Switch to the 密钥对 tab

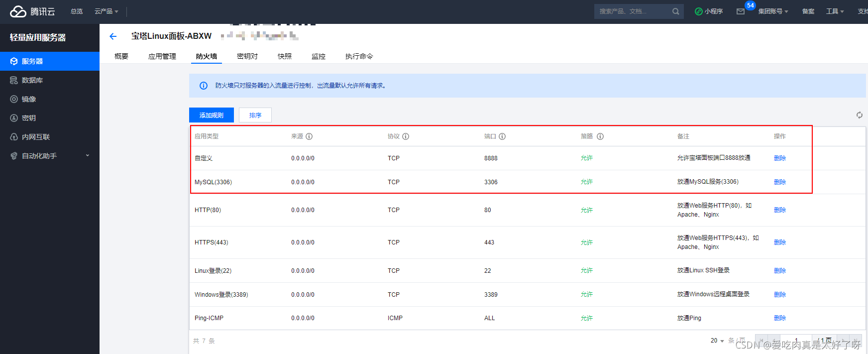click(x=247, y=56)
